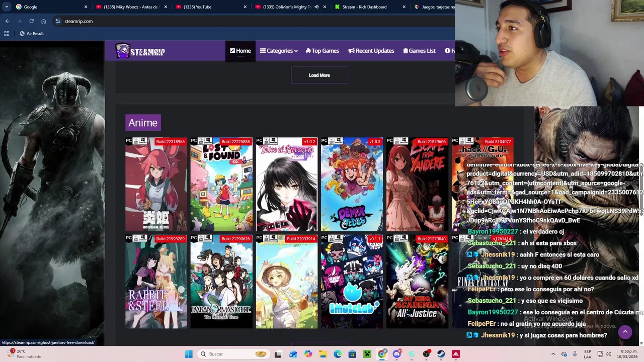Screen dimensions: 644x362
Task: Click the microphone icon in system tray
Action: click(x=575, y=354)
